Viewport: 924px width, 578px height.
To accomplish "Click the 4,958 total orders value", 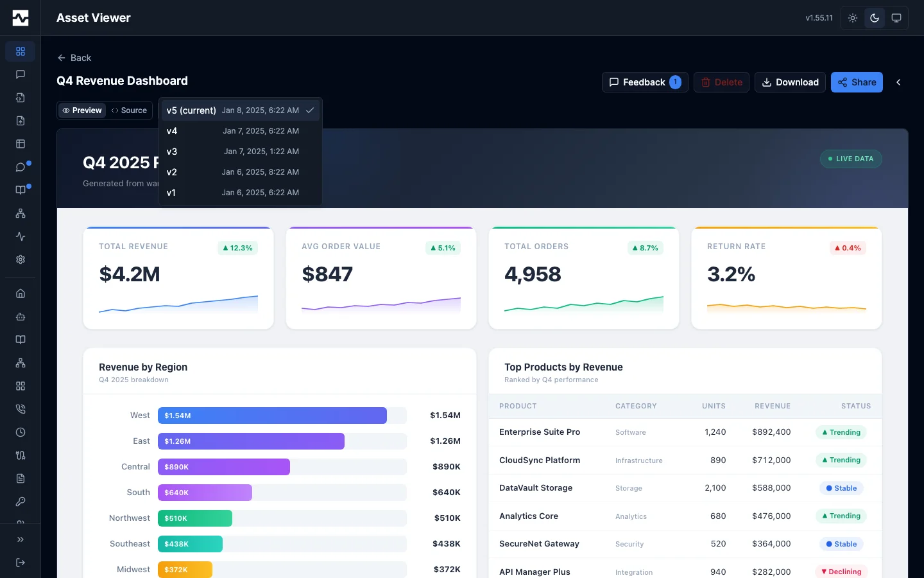I will click(x=533, y=274).
